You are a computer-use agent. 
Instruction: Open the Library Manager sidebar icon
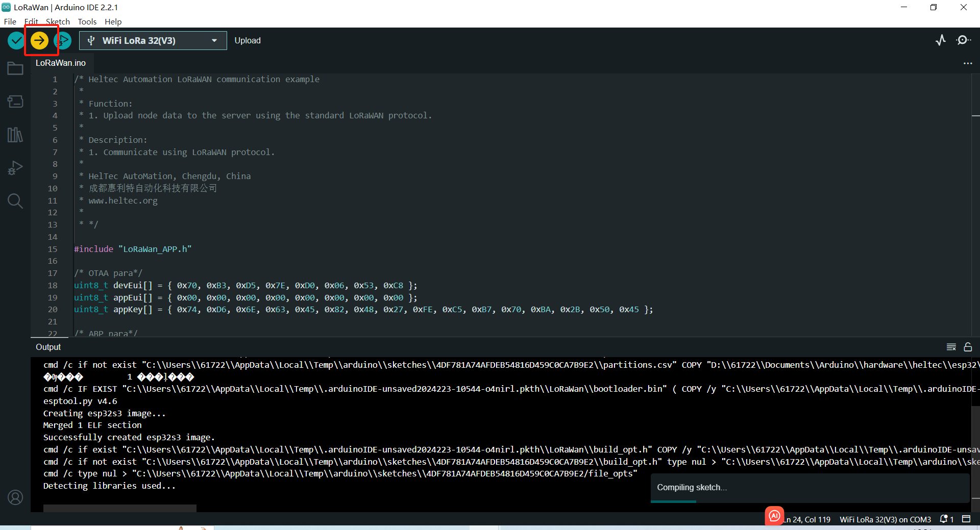(15, 135)
